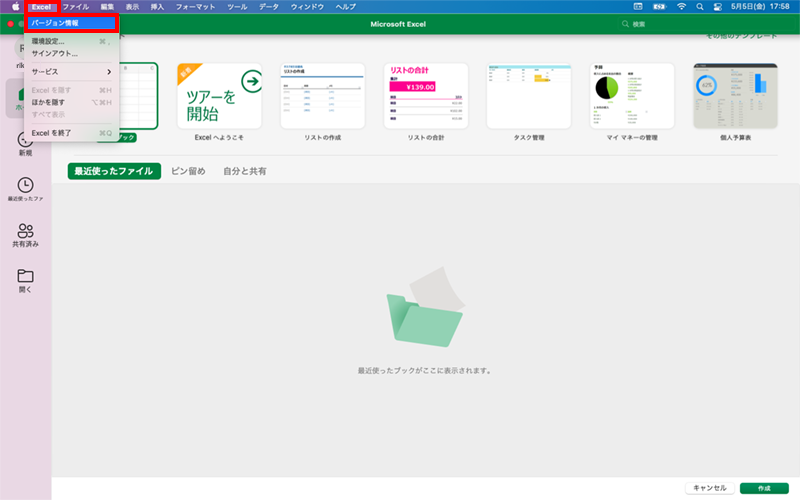Choose Excel を終了 in the menu
Screen dimensions: 800x500
tap(71, 133)
